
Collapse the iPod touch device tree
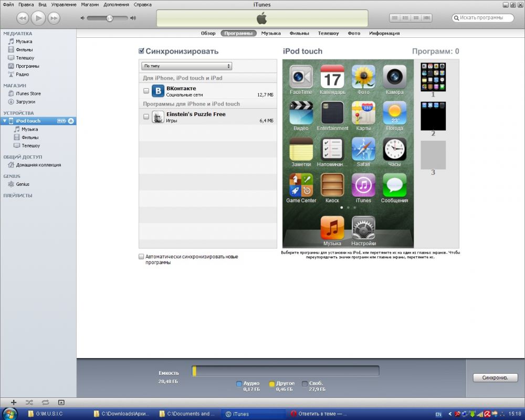click(5, 121)
